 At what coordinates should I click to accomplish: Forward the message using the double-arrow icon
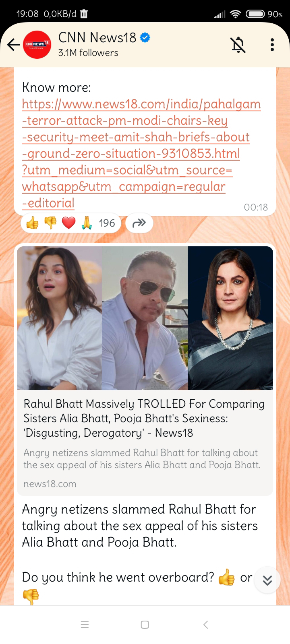[x=139, y=223]
